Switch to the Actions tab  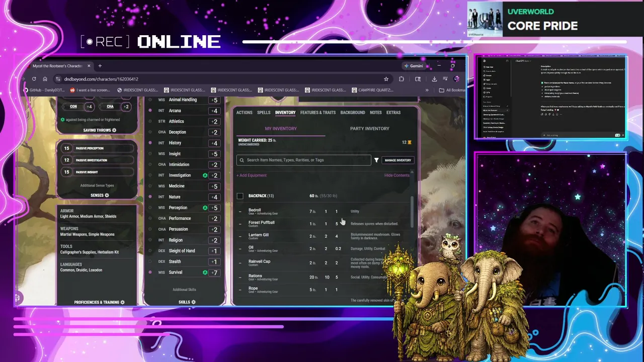point(245,113)
